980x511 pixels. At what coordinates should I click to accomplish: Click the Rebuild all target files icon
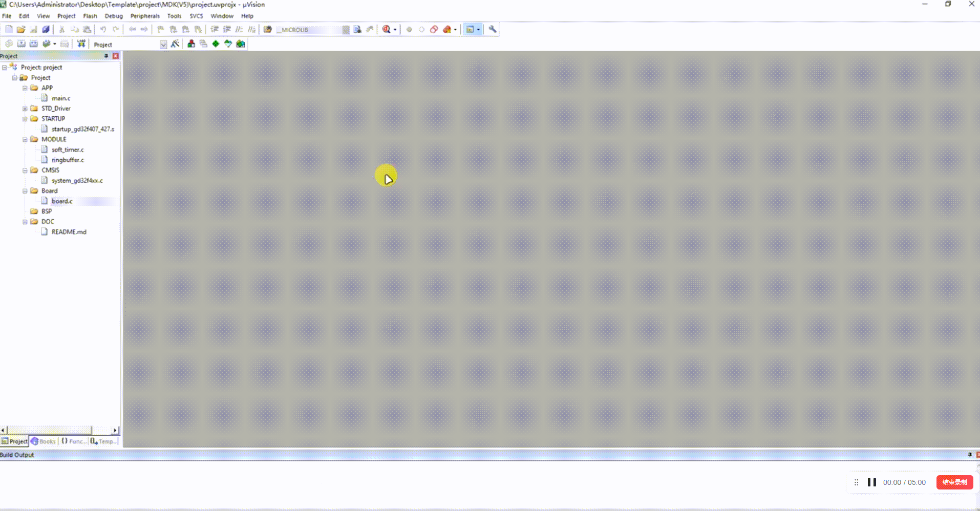point(34,44)
